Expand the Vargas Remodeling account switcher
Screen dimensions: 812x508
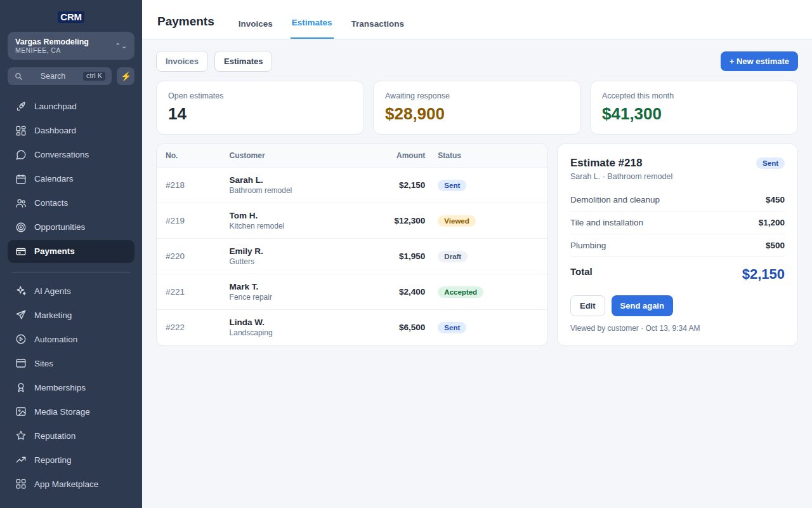click(x=71, y=46)
